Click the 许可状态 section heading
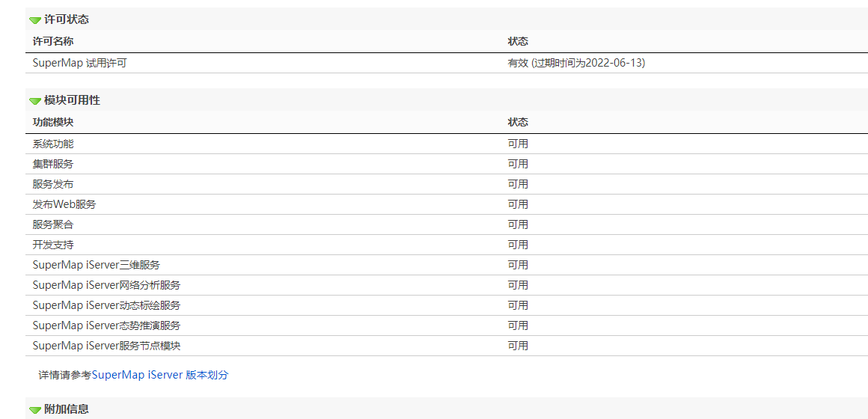The image size is (868, 419). click(x=67, y=20)
